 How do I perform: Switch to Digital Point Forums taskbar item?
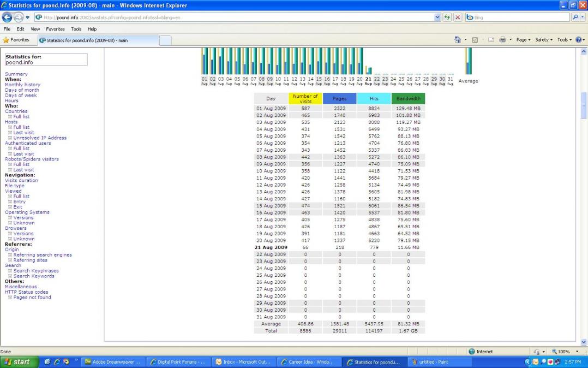(178, 362)
